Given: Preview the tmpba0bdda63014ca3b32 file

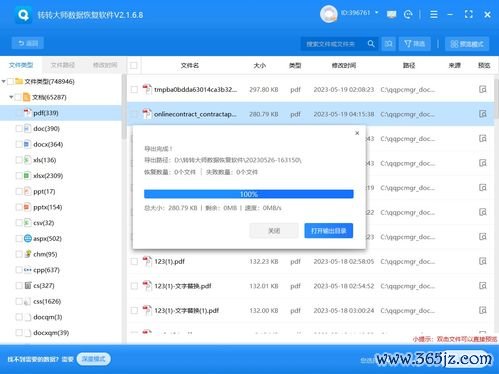Looking at the screenshot, I should [483, 89].
